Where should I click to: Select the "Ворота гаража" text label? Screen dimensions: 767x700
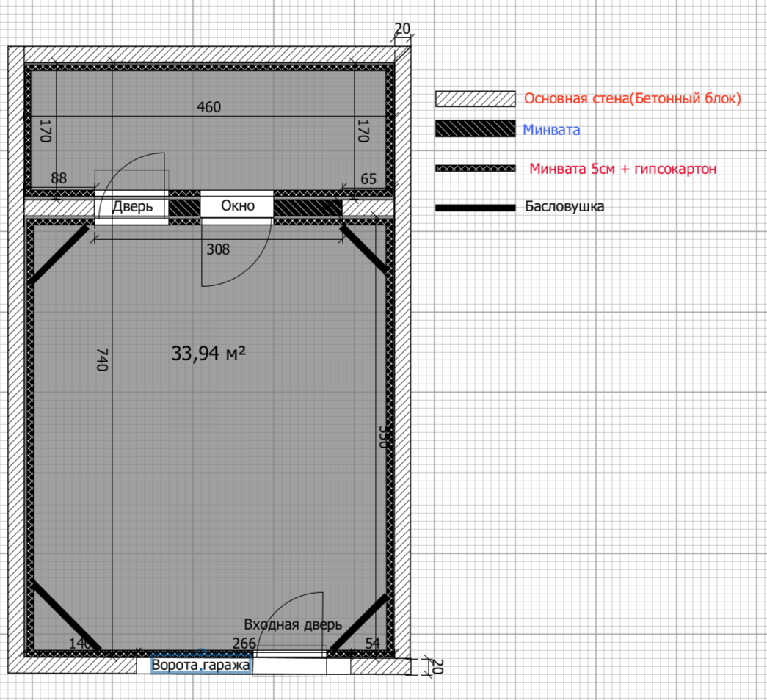tap(200, 666)
